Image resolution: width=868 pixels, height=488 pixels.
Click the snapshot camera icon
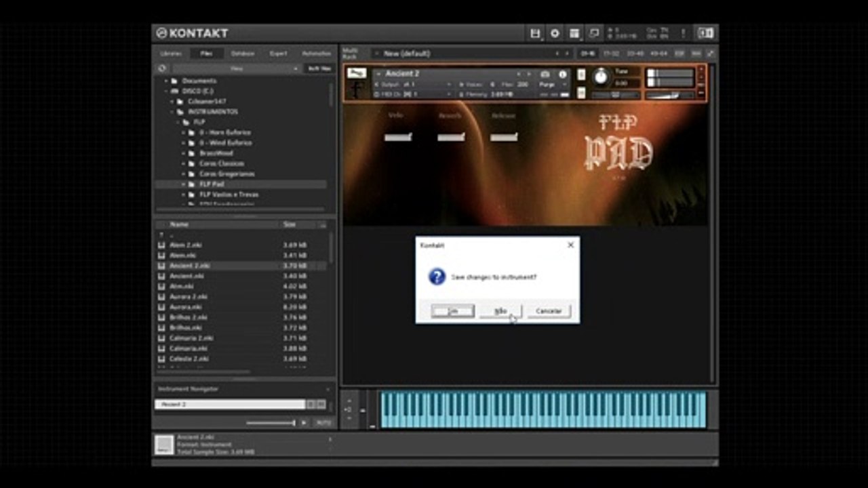545,74
